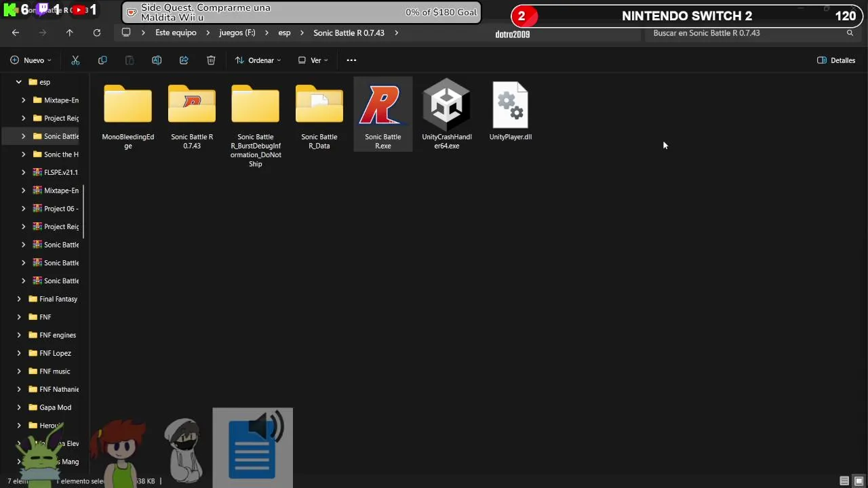Refresh the current folder view
868x488 pixels.
97,33
